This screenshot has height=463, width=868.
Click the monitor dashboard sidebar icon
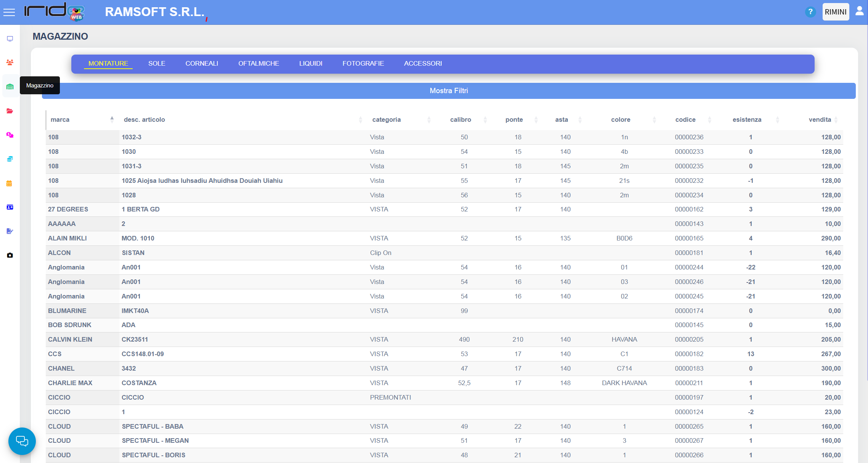coord(10,39)
